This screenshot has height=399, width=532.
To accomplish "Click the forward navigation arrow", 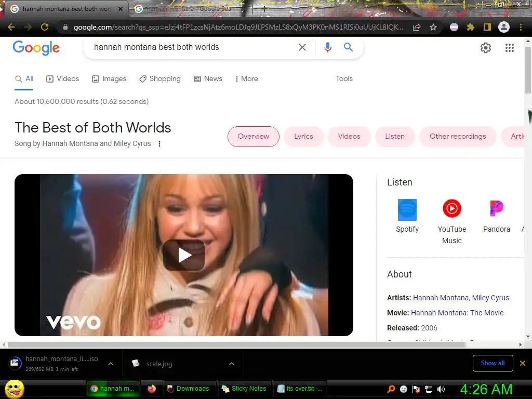I will click(28, 27).
